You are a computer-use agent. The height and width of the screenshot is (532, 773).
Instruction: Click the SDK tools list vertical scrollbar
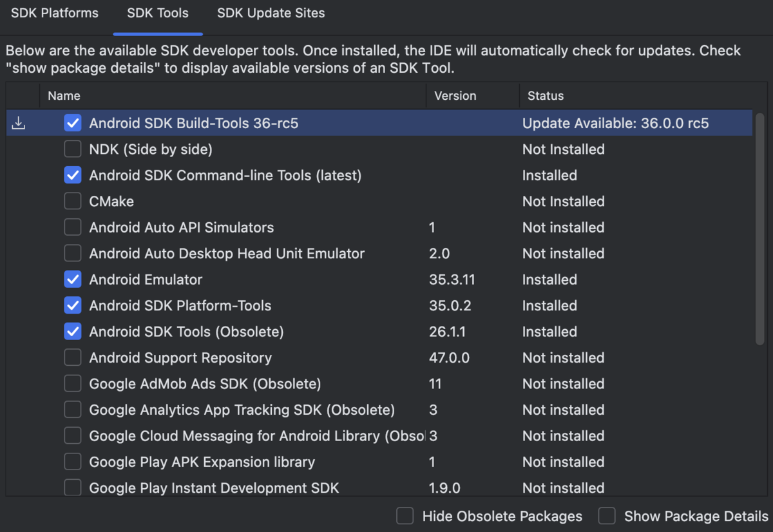click(759, 228)
